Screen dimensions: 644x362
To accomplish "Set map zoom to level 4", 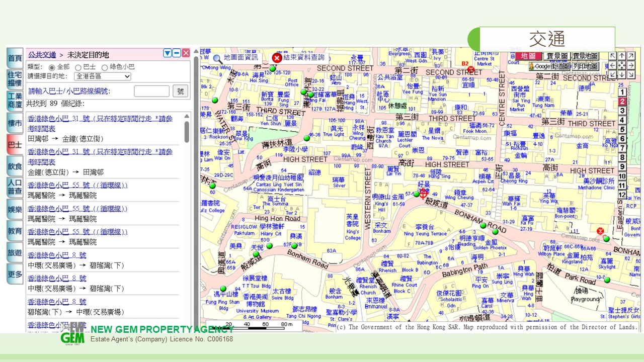I will 622,120.
